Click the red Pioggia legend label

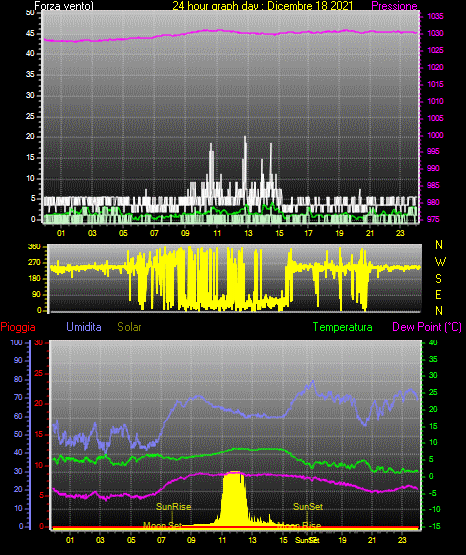click(x=18, y=327)
